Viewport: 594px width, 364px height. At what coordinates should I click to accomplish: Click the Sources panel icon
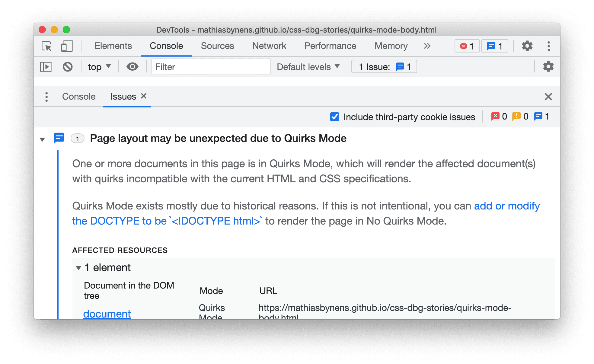217,46
